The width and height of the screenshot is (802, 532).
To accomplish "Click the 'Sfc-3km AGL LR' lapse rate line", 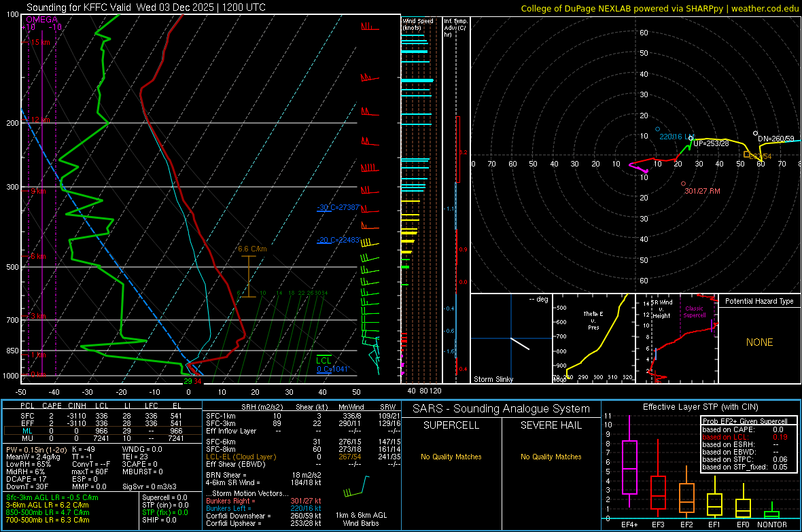I will (52, 497).
